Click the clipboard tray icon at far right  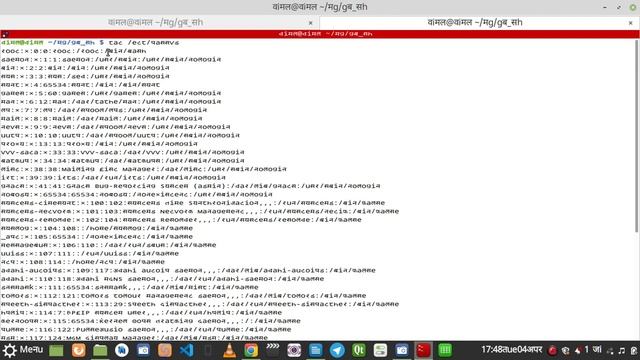tap(634, 351)
